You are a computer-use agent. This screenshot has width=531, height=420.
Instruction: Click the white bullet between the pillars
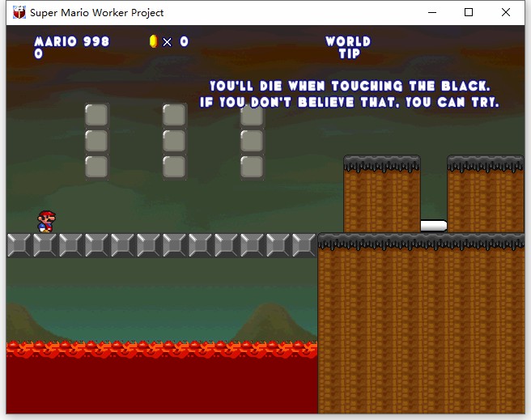pyautogui.click(x=434, y=226)
